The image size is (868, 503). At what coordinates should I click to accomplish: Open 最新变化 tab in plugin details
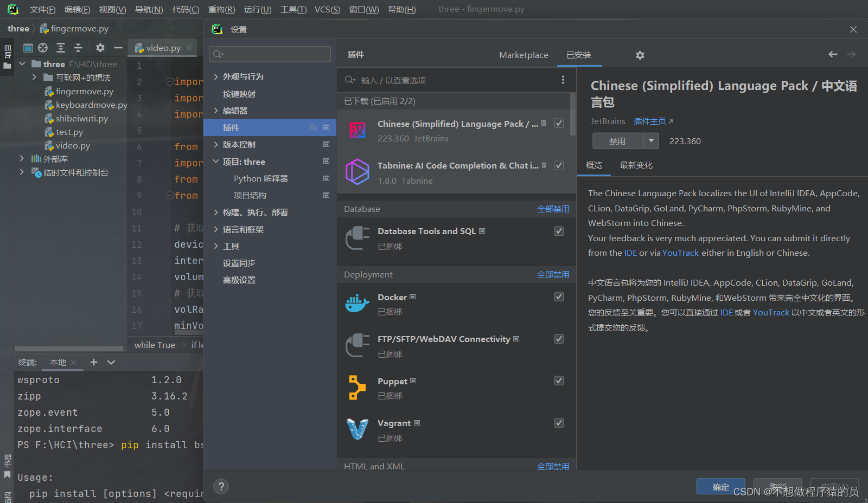click(x=636, y=165)
